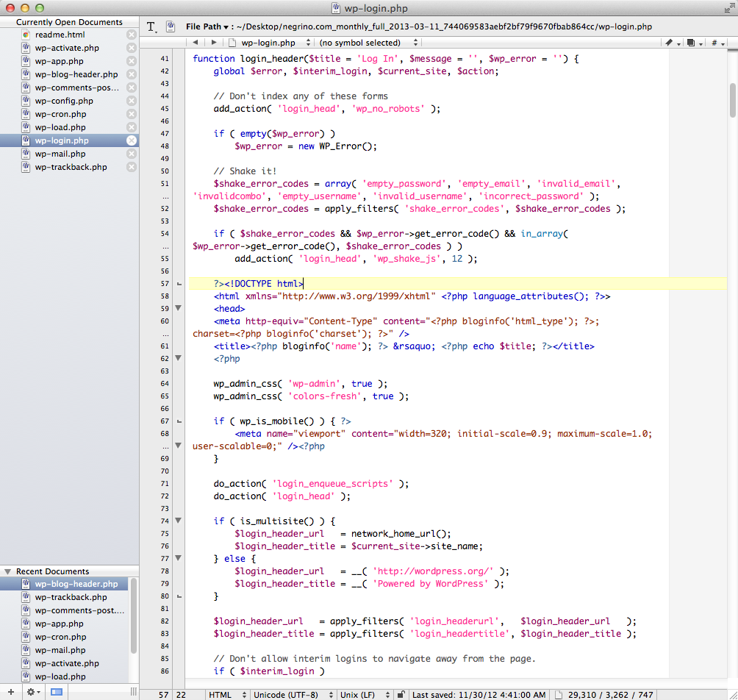Open wp-blog-header.php in Recent Documents

(64, 584)
